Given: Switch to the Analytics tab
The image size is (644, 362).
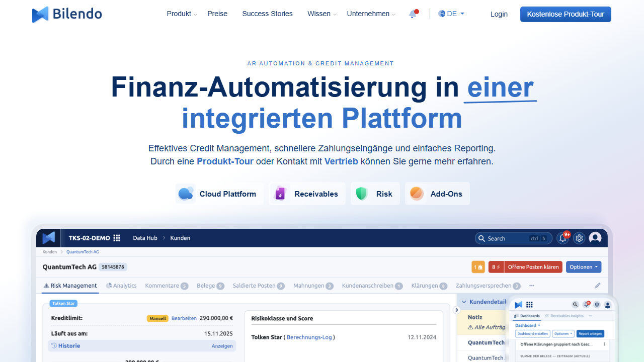Looking at the screenshot, I should [x=121, y=286].
